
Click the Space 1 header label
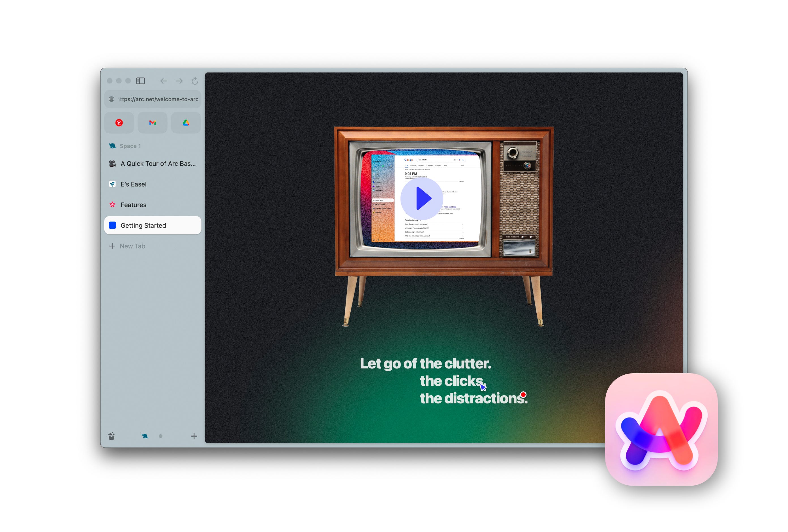coord(130,146)
